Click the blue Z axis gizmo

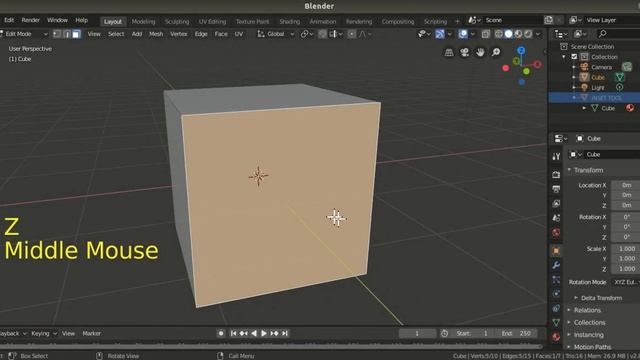pyautogui.click(x=521, y=51)
